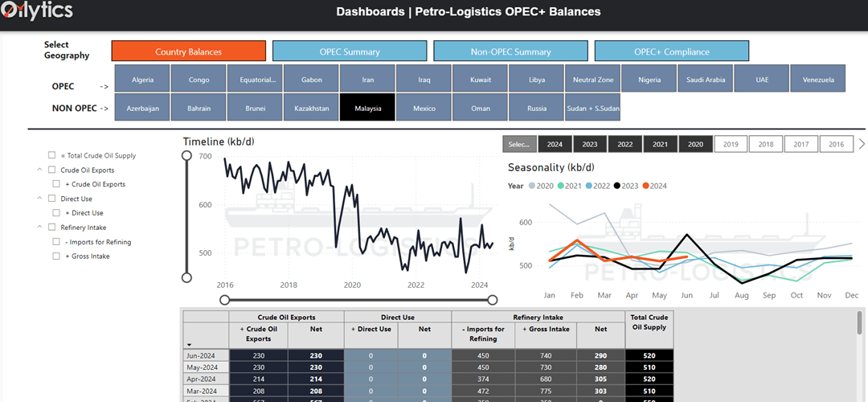Toggle the 2023 year filter
The image size is (868, 402).
click(590, 144)
